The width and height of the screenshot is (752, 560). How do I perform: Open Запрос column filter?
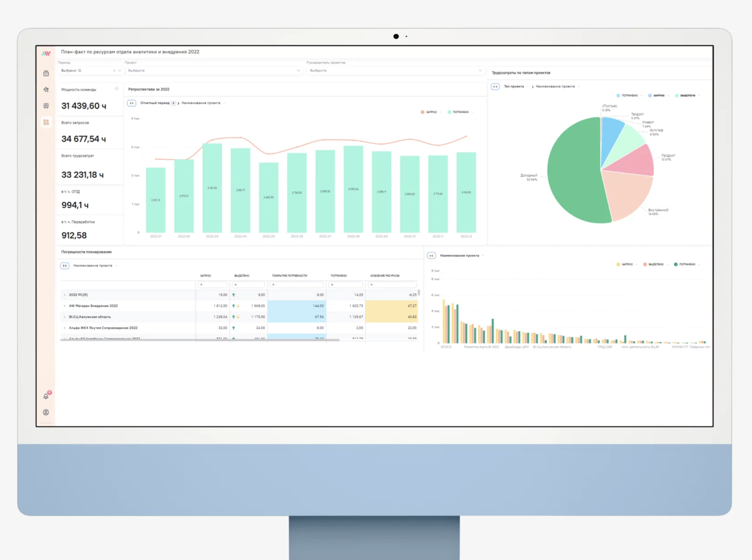coord(213,285)
